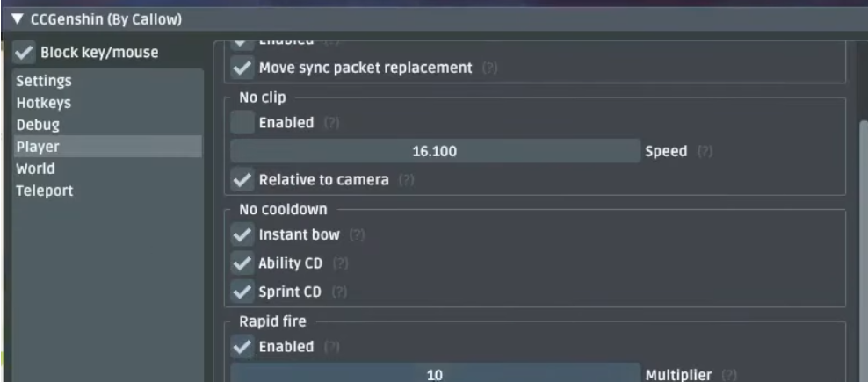
Task: Disable Rapid fire Enabled checkbox
Action: coord(242,347)
